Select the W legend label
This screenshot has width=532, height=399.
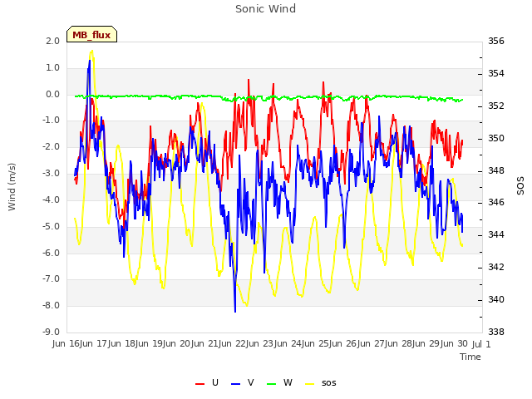288,382
